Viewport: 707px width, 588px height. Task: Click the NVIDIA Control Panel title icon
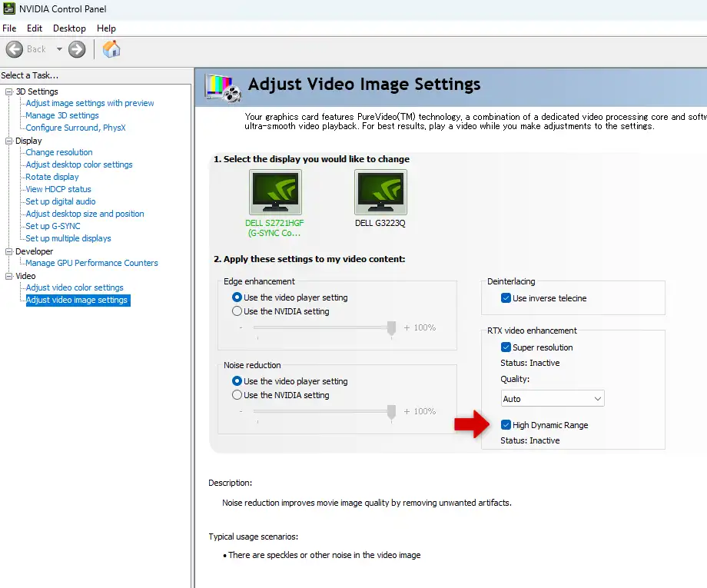click(x=8, y=9)
